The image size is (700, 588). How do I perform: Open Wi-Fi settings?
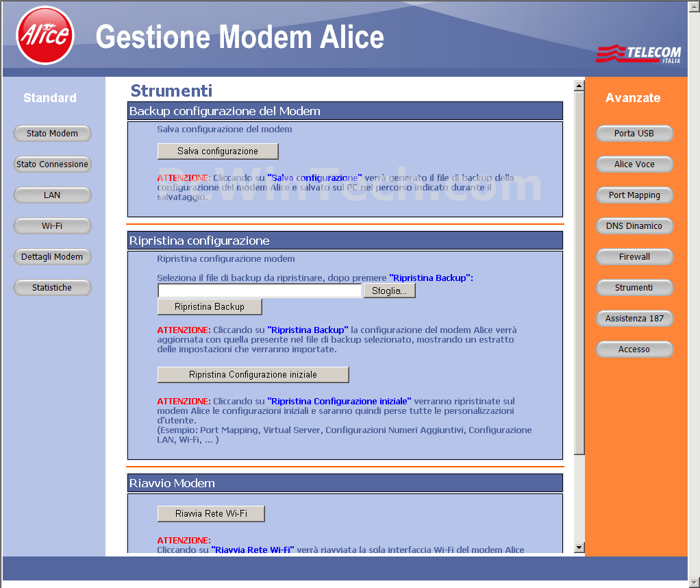coord(52,225)
